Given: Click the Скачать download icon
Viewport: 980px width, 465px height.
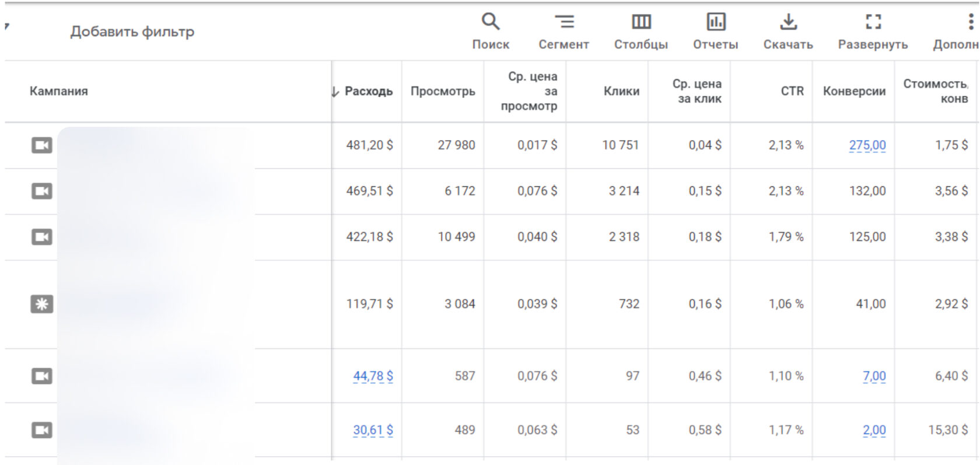Looking at the screenshot, I should coord(788,22).
